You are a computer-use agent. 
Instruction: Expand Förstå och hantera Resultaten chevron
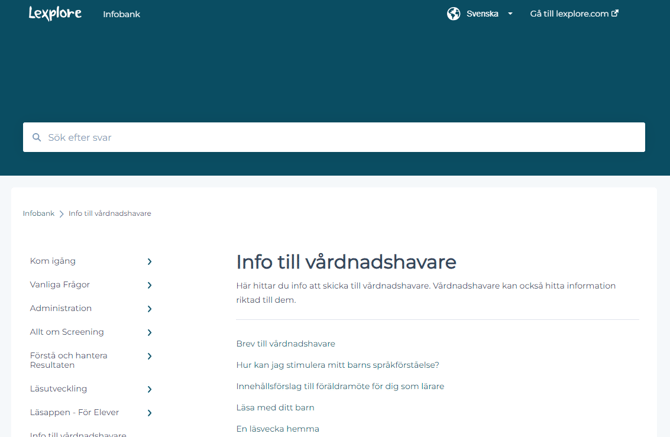[x=149, y=356]
